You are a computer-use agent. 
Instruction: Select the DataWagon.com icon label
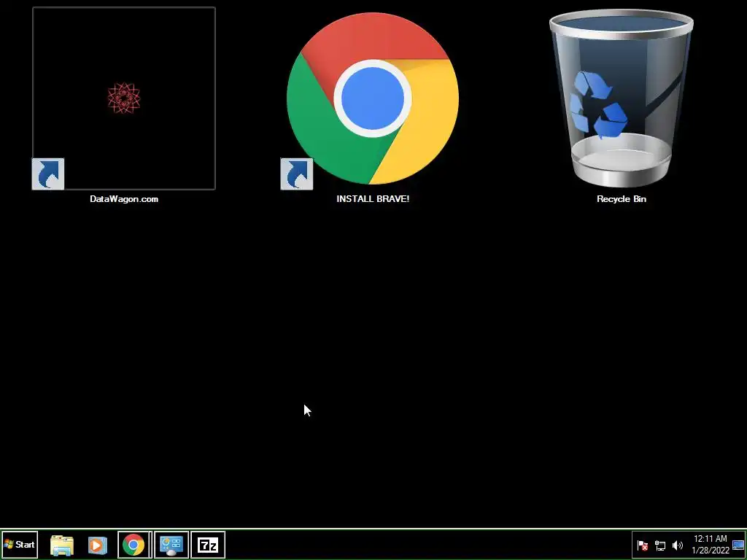[124, 199]
